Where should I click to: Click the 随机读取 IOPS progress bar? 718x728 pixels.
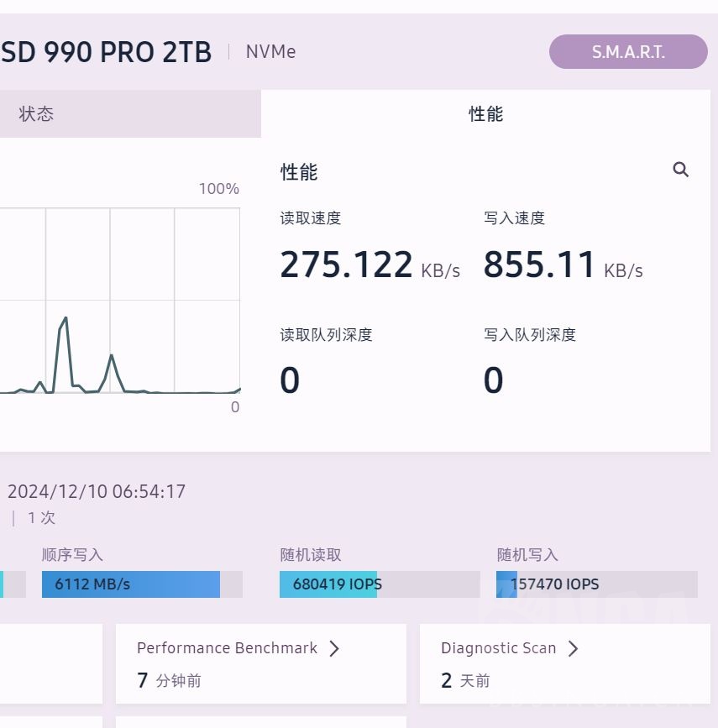[x=380, y=584]
